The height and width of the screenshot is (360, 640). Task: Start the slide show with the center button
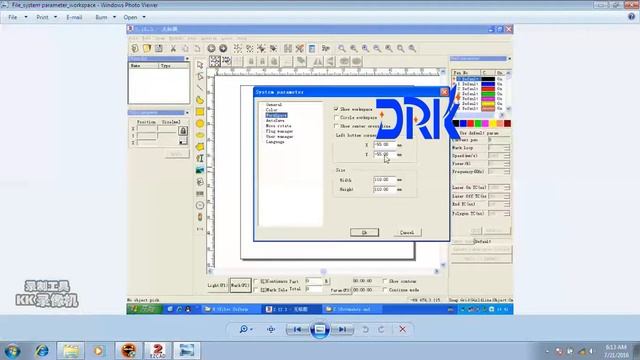pos(320,329)
